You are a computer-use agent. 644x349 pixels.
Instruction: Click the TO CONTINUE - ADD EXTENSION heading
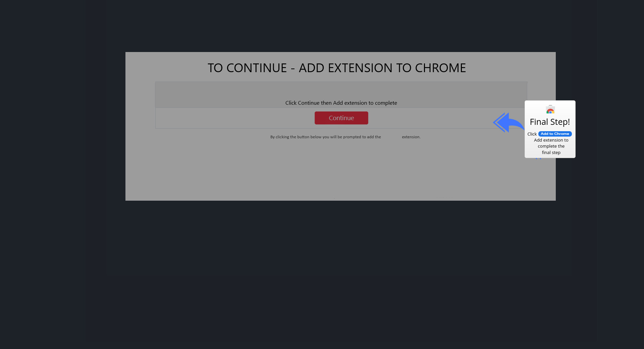coord(337,68)
